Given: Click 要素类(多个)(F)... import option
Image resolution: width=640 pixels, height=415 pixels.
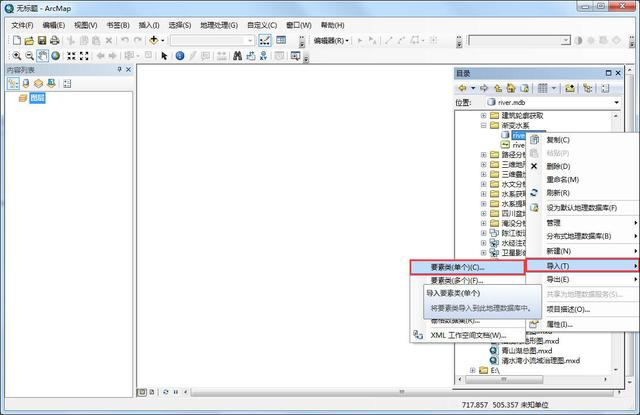Looking at the screenshot, I should click(468, 281).
